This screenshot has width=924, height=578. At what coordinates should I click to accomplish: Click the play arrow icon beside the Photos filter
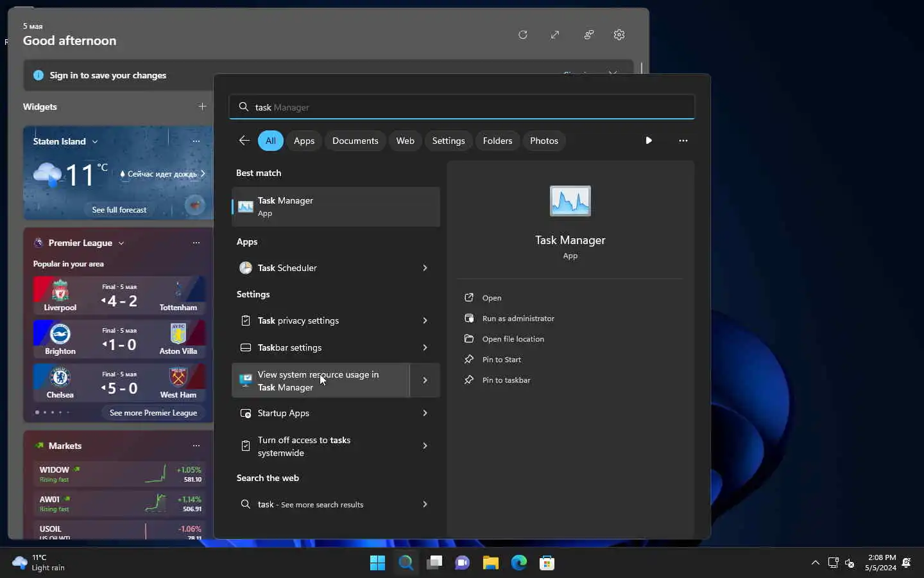point(649,141)
